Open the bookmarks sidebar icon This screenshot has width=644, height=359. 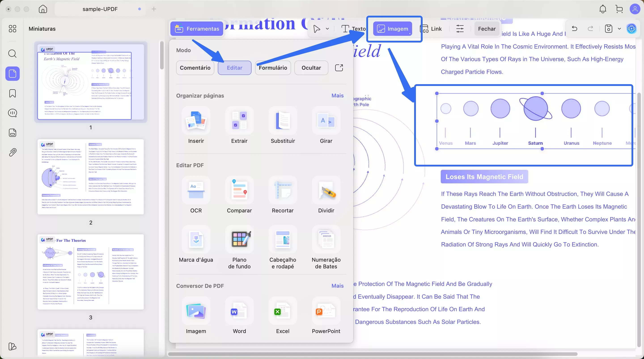[13, 93]
